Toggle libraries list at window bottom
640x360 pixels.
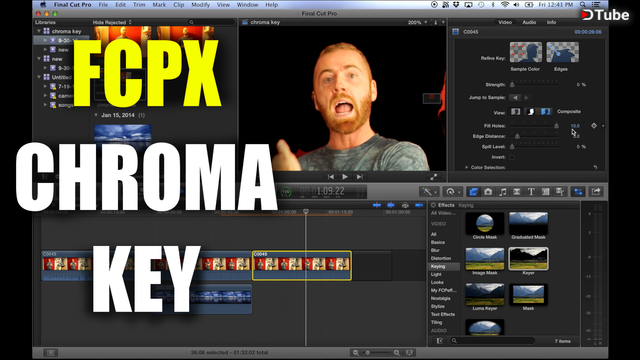(x=51, y=353)
